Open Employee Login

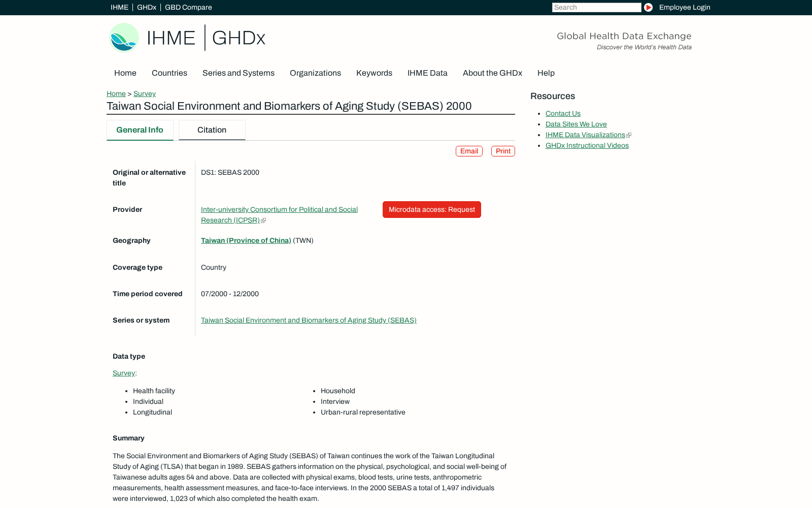(x=685, y=7)
